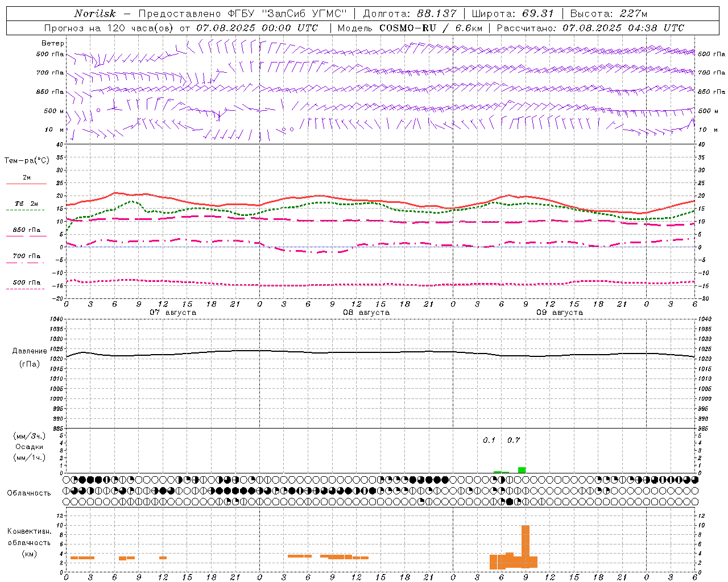This screenshot has height=582, width=728.
Task: Click the '(мм/3ч.)' precipitation unit label
Action: (x=30, y=436)
